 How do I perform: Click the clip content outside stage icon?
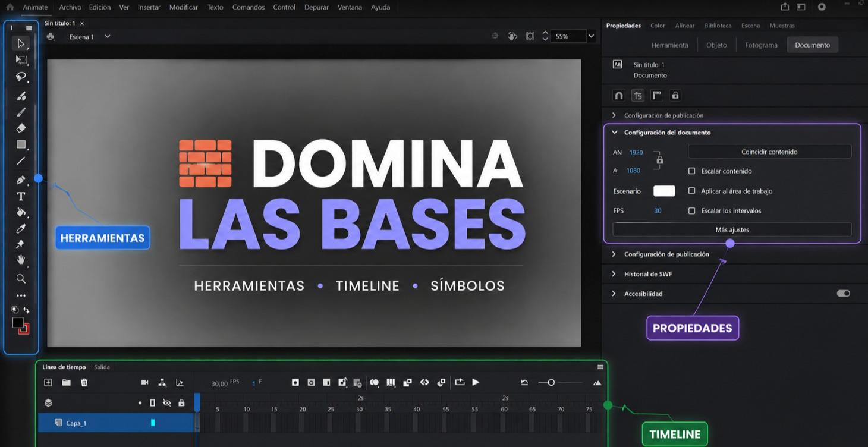point(530,36)
